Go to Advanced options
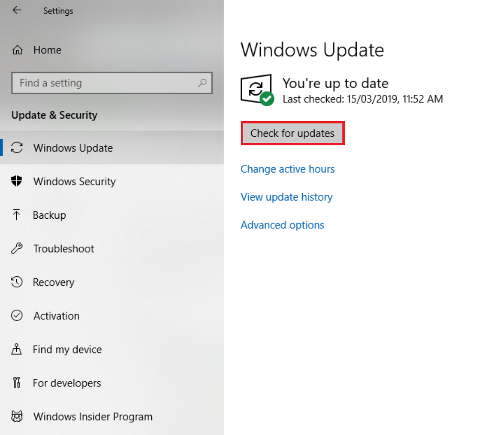Image resolution: width=504 pixels, height=435 pixels. [x=282, y=225]
